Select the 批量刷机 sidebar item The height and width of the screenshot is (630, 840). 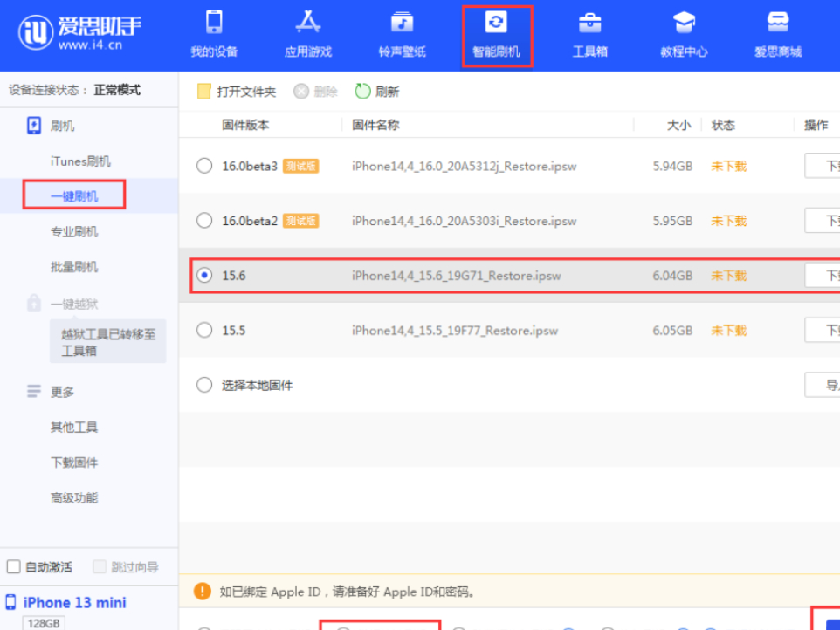(x=74, y=266)
